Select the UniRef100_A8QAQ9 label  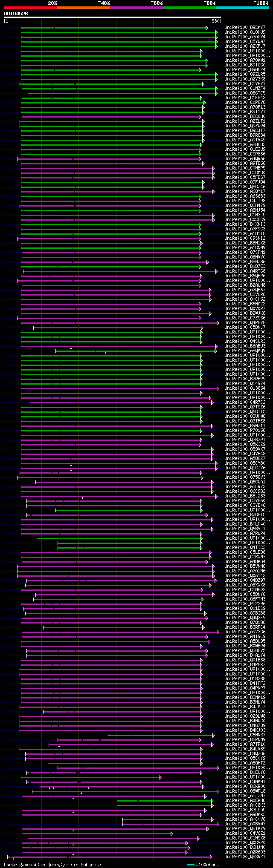[245, 351]
